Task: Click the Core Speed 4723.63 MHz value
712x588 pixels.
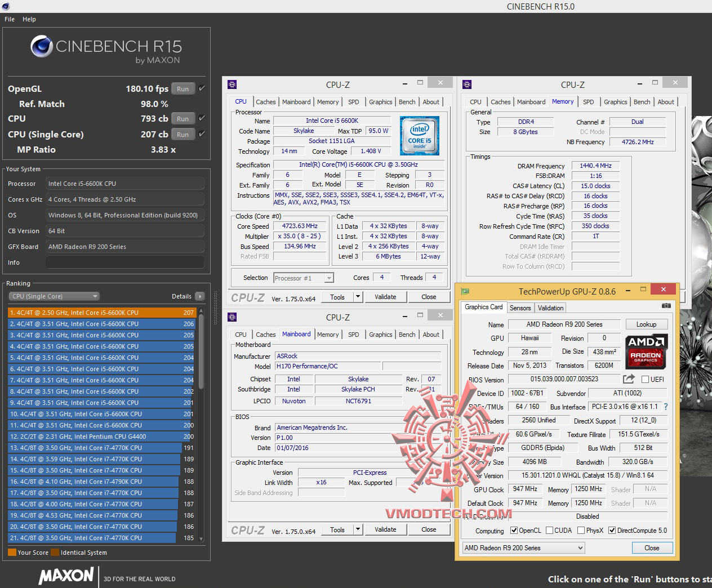Action: 300,226
